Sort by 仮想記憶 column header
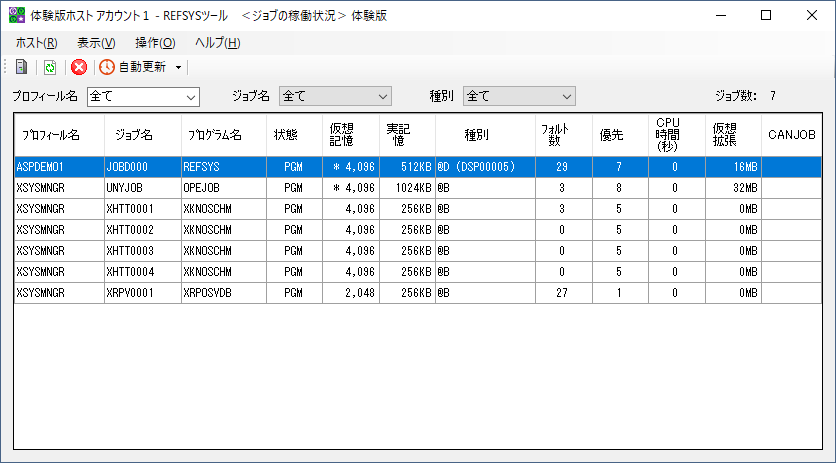This screenshot has width=836, height=463. [351, 135]
